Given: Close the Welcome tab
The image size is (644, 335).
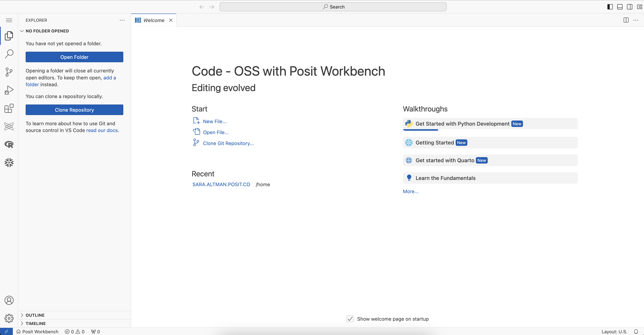Looking at the screenshot, I should 171,20.
